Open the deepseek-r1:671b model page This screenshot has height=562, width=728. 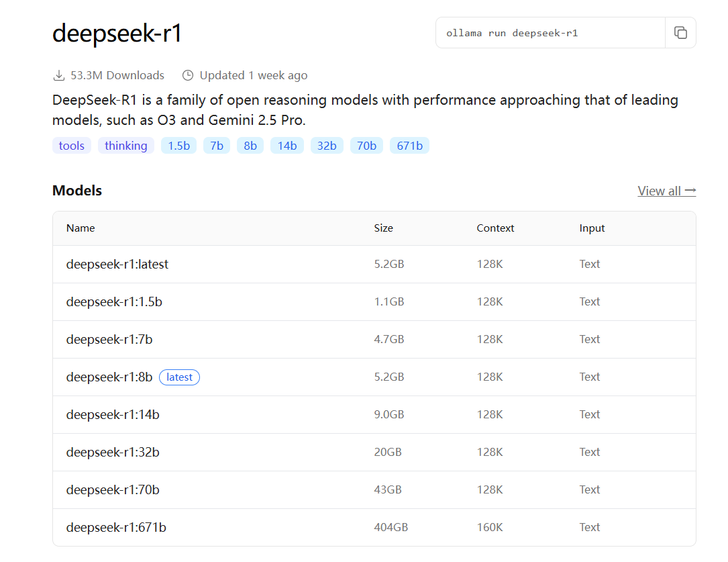114,527
